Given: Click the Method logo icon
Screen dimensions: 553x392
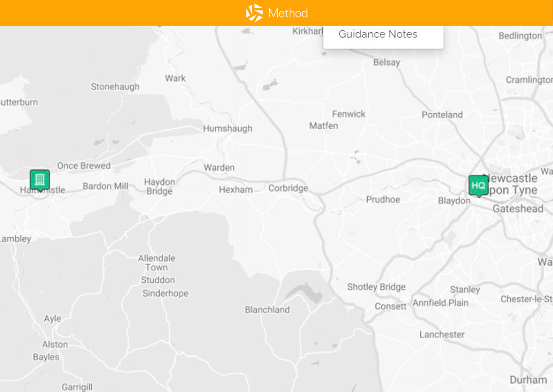Looking at the screenshot, I should pyautogui.click(x=255, y=13).
